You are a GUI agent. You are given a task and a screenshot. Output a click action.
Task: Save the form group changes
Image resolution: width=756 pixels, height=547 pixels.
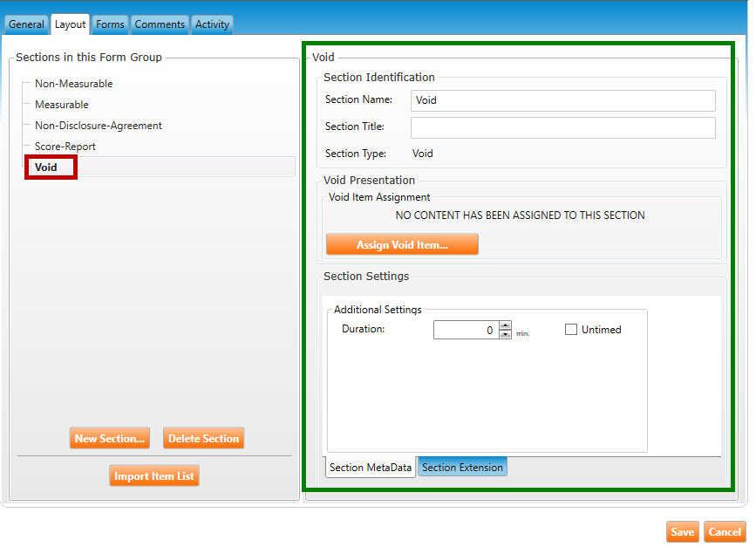682,532
